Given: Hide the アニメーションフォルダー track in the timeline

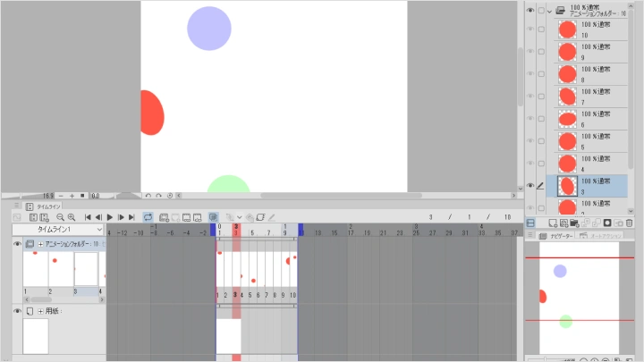Looking at the screenshot, I should click(x=17, y=244).
